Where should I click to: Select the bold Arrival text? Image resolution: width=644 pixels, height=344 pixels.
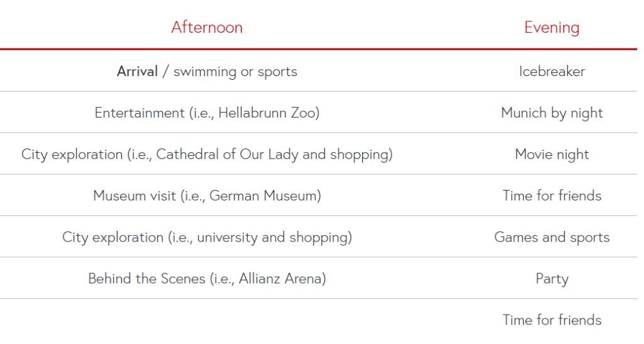[x=137, y=72]
